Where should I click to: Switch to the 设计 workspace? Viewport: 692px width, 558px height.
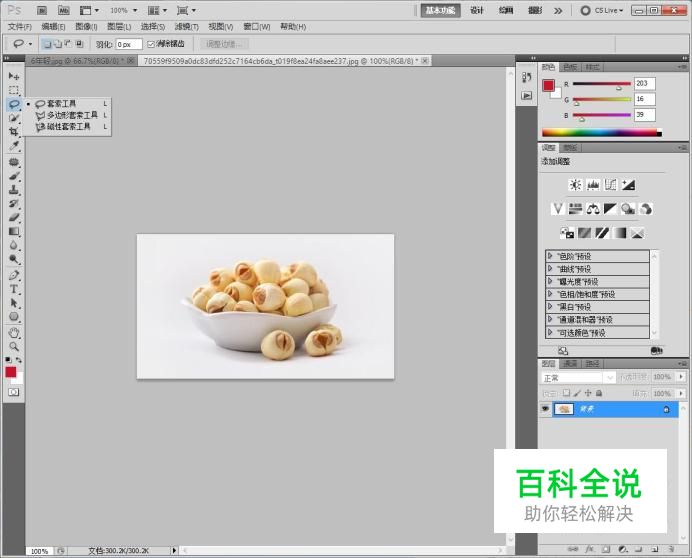[477, 10]
